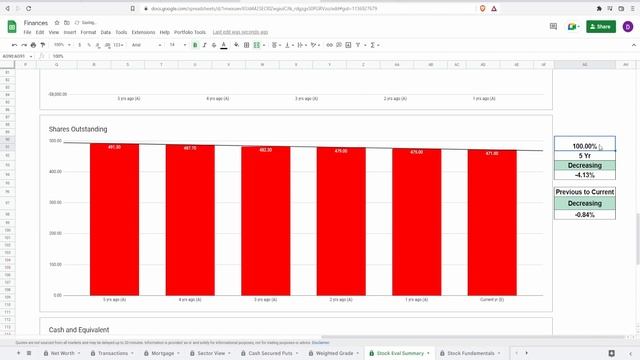Open the all sheets list
The image size is (640, 360).
click(x=29, y=353)
